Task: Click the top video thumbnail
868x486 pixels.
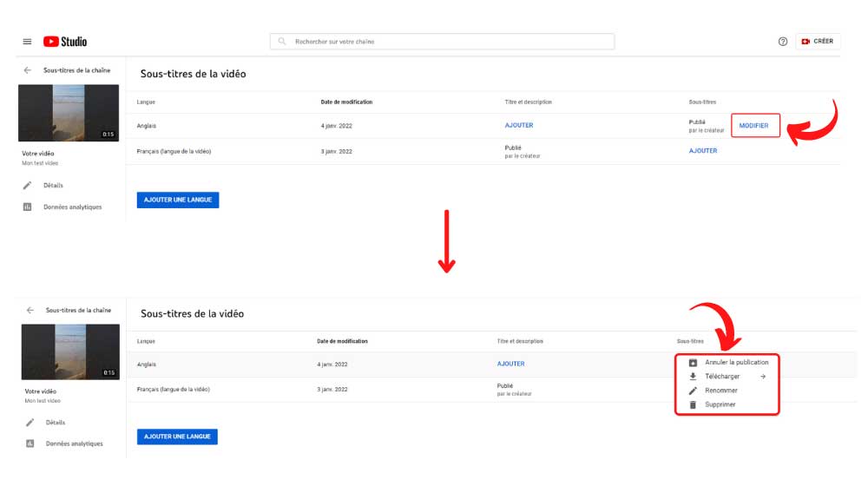Action: pyautogui.click(x=69, y=113)
